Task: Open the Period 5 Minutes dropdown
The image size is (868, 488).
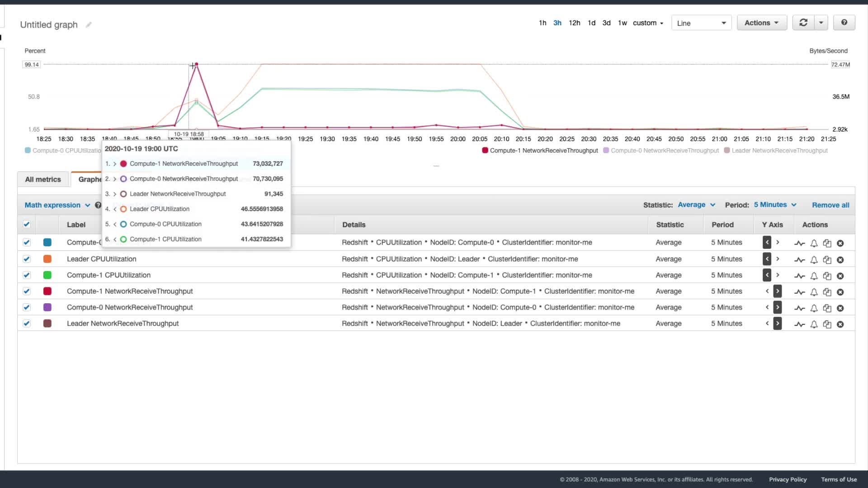Action: (775, 205)
